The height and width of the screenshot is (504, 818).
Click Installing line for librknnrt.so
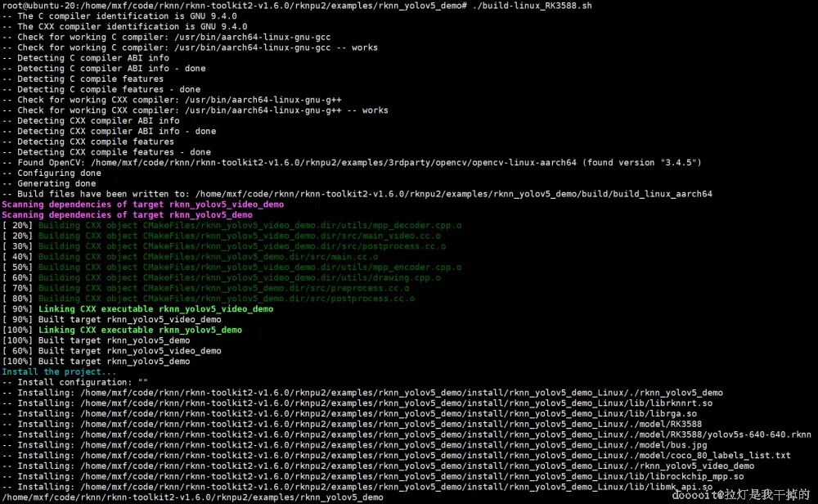click(x=357, y=403)
